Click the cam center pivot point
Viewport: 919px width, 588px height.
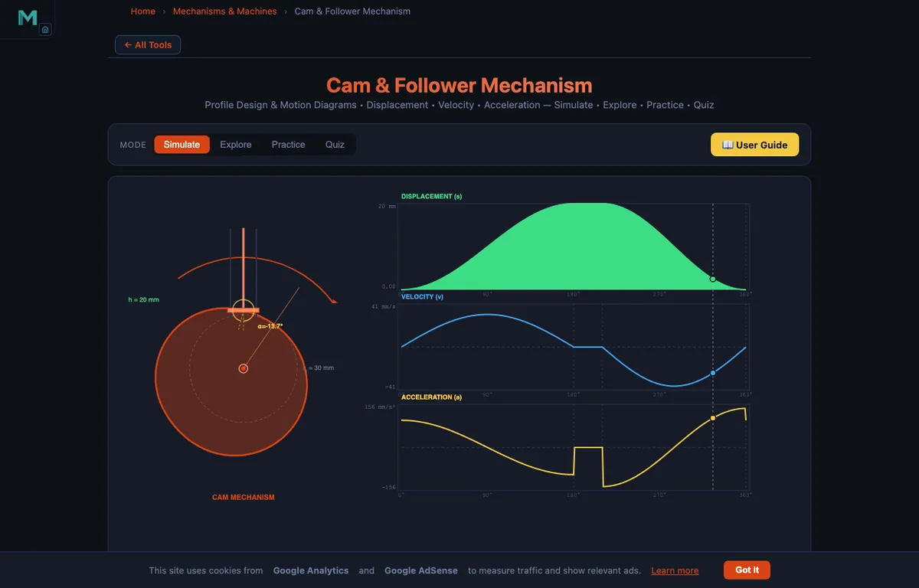pos(244,368)
